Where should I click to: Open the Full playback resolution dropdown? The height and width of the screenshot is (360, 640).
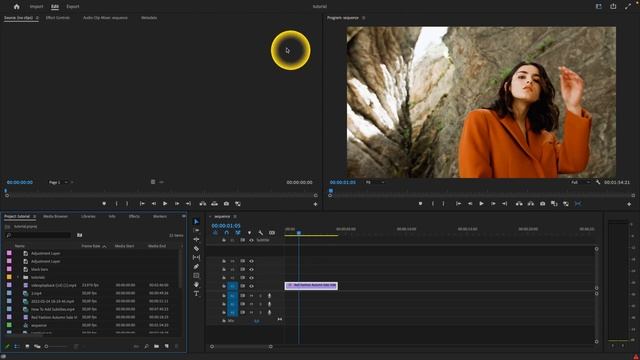pyautogui.click(x=580, y=182)
